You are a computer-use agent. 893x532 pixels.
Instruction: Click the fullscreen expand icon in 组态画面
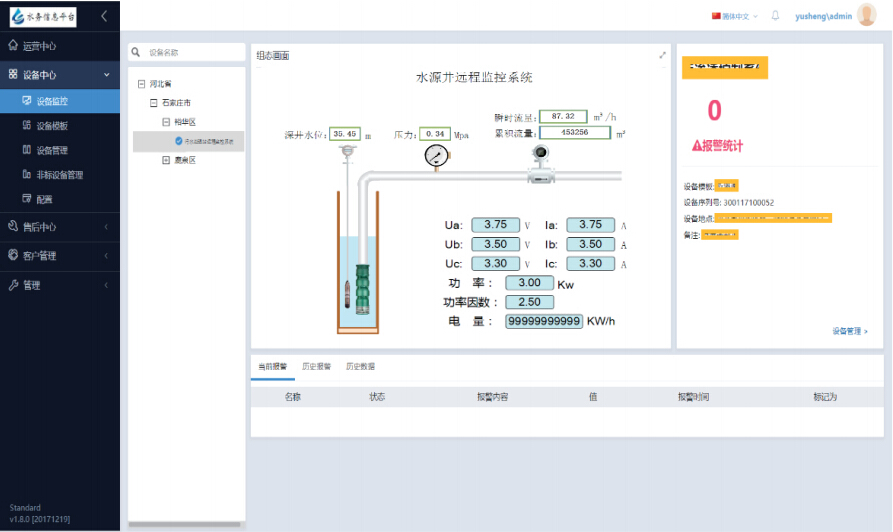coord(662,56)
